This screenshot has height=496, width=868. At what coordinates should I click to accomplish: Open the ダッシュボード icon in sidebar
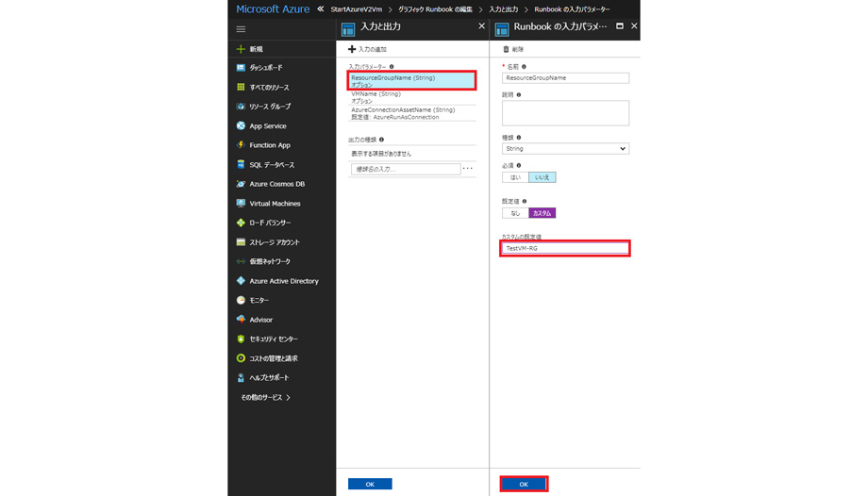(x=242, y=68)
